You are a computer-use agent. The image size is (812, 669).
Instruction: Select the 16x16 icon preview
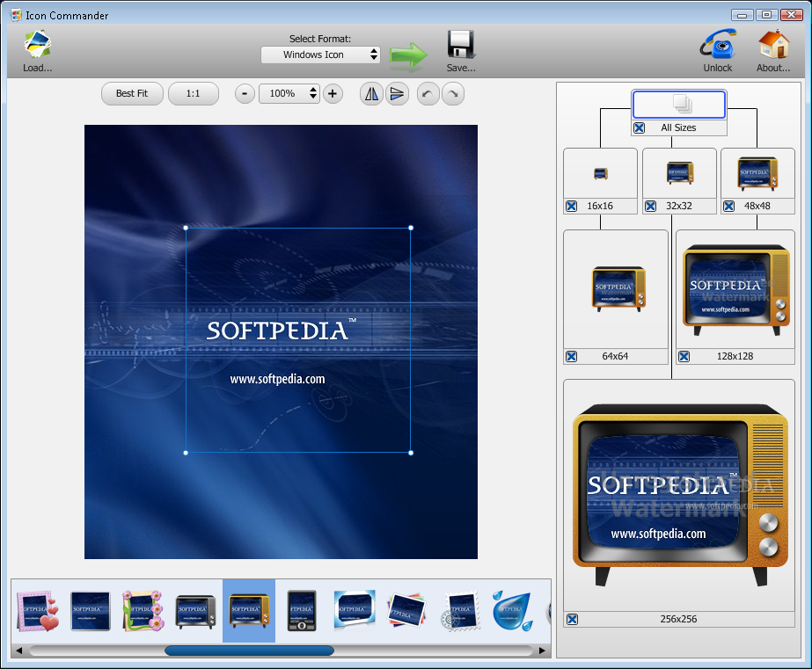[x=600, y=173]
